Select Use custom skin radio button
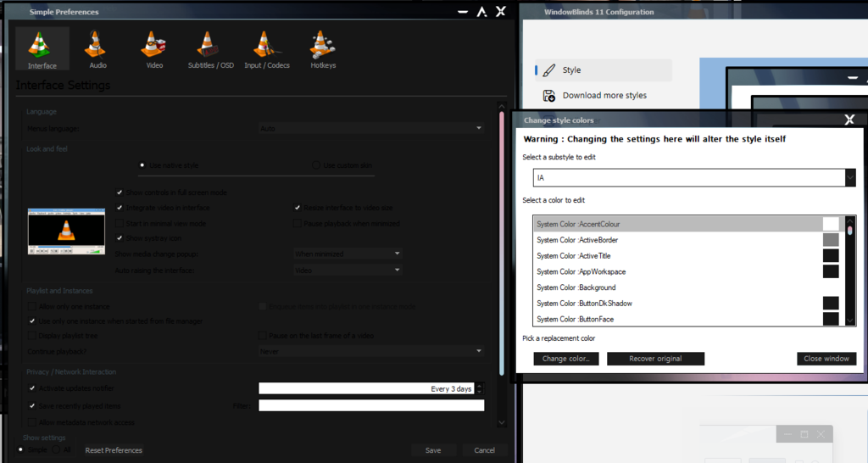This screenshot has height=463, width=868. [x=316, y=165]
